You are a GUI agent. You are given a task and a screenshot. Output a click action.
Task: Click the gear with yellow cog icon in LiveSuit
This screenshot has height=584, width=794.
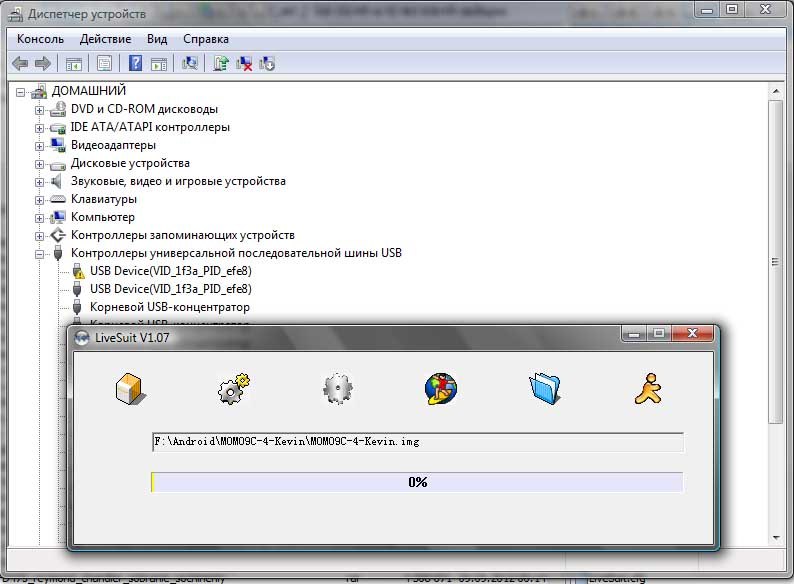[234, 388]
